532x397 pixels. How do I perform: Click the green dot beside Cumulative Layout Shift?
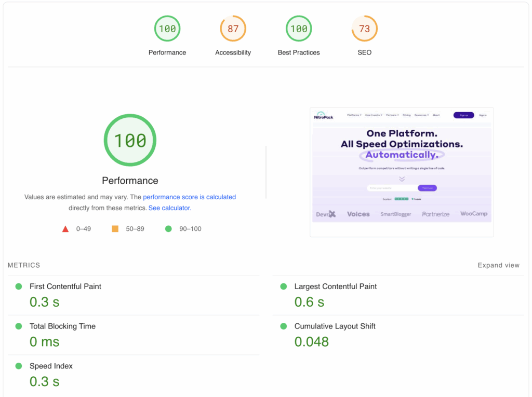tap(283, 326)
